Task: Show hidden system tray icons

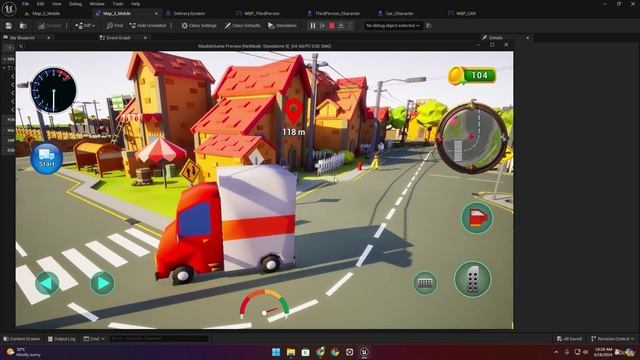Action: [x=556, y=352]
